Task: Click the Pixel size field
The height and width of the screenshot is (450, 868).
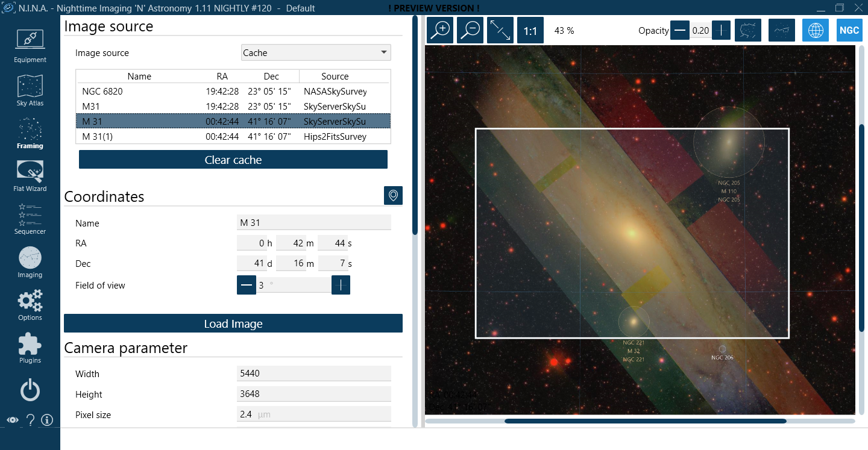Action: pyautogui.click(x=314, y=414)
